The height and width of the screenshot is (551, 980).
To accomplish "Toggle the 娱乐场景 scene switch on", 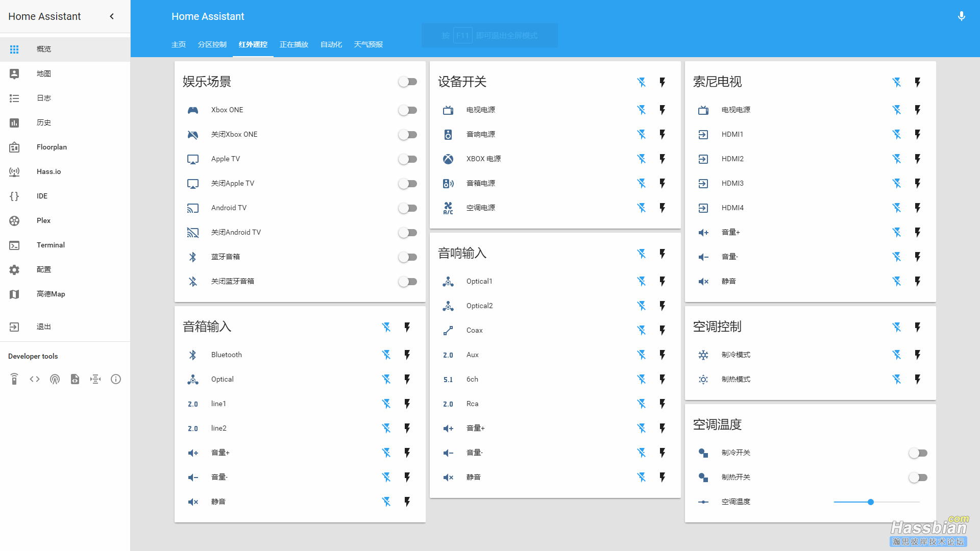I will coord(407,82).
